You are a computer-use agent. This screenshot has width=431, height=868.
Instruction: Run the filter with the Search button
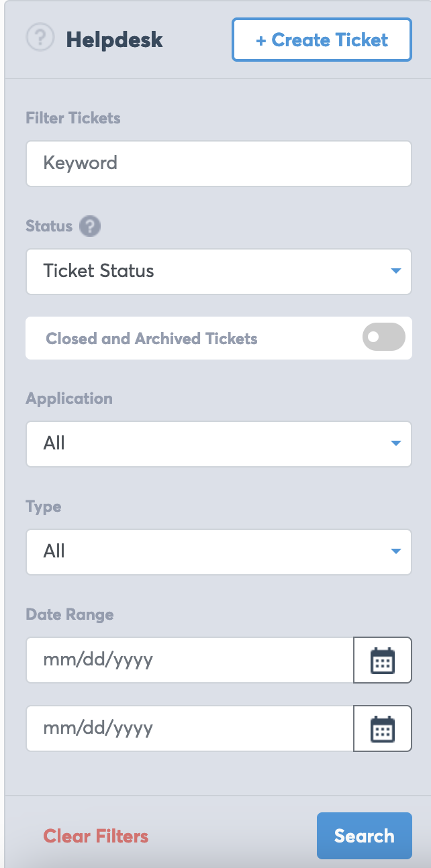coord(365,836)
